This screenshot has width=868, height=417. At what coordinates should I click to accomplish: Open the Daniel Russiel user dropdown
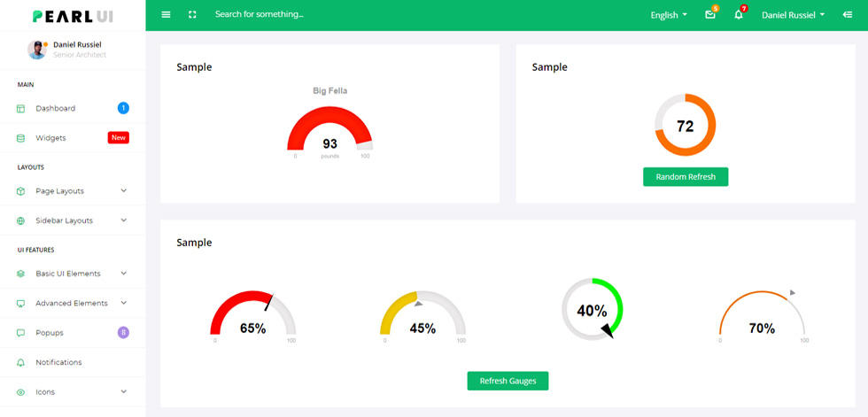point(793,15)
